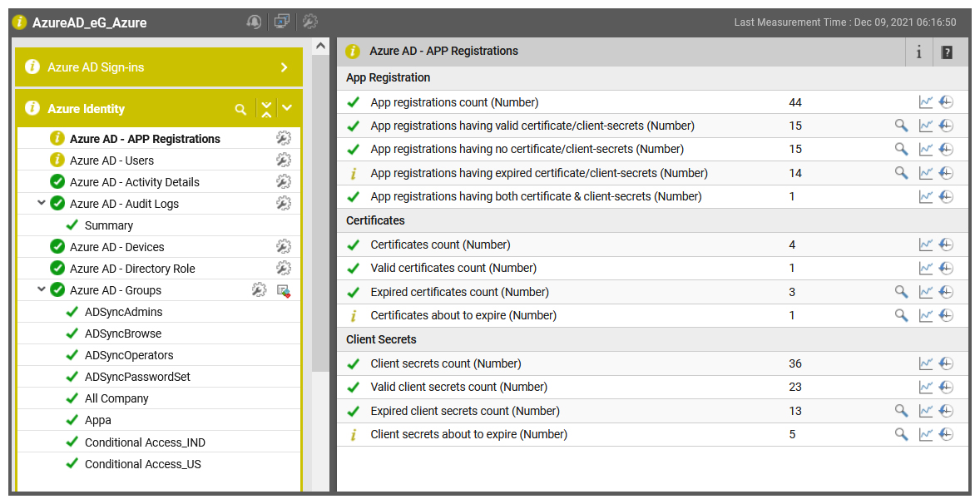This screenshot has width=980, height=504.
Task: Open history icon for Valid certificates count
Action: pyautogui.click(x=946, y=268)
